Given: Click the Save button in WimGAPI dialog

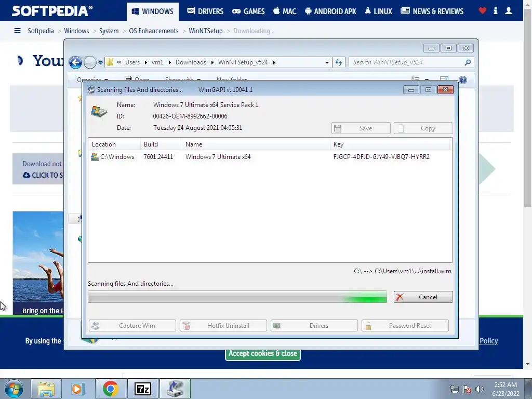Looking at the screenshot, I should (361, 128).
